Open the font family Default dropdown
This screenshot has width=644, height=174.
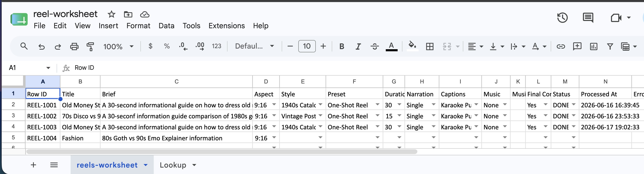tap(254, 46)
